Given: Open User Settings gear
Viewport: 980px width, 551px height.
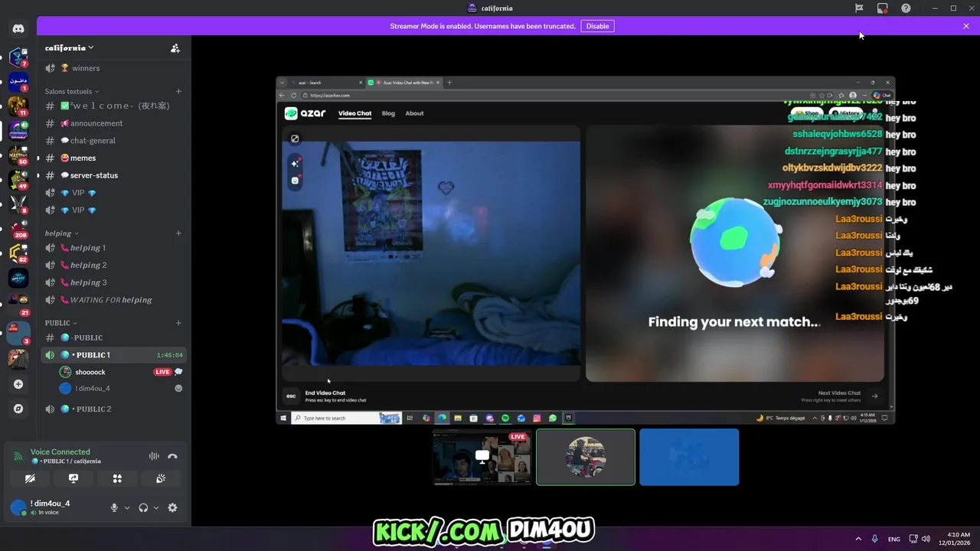Looking at the screenshot, I should tap(172, 507).
